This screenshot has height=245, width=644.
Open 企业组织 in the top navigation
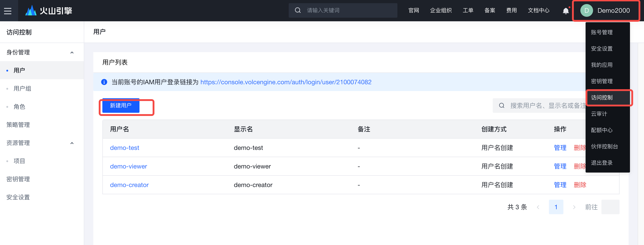[441, 10]
